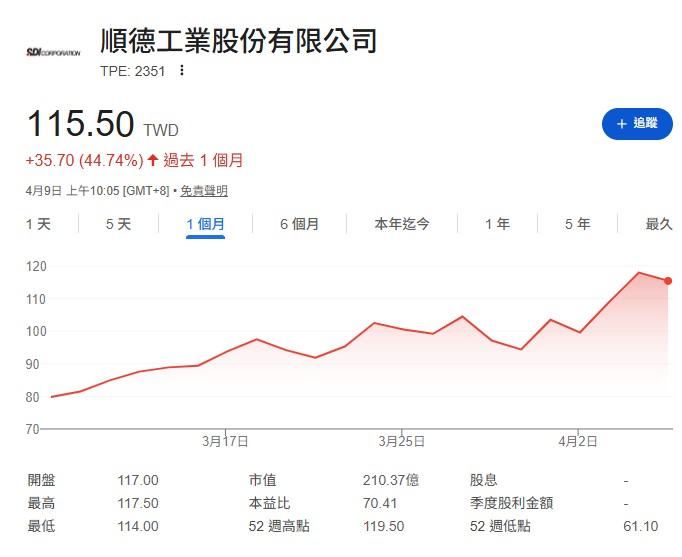
Task: Click the 70 y-axis label
Action: point(33,429)
